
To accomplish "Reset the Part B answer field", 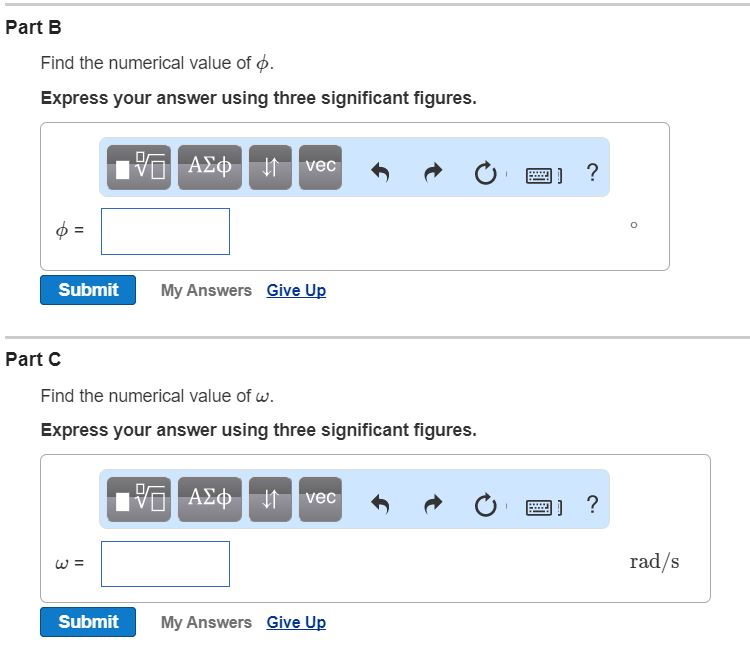I will coord(485,173).
